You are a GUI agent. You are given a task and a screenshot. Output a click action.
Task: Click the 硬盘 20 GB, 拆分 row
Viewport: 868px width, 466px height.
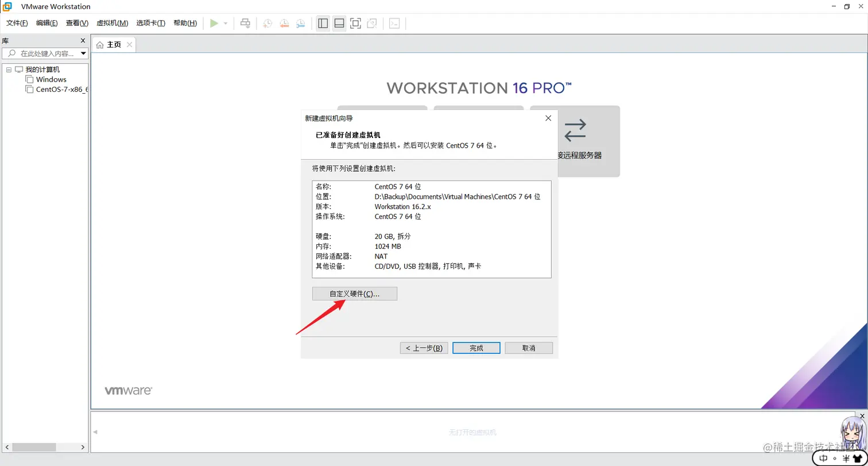pos(432,236)
